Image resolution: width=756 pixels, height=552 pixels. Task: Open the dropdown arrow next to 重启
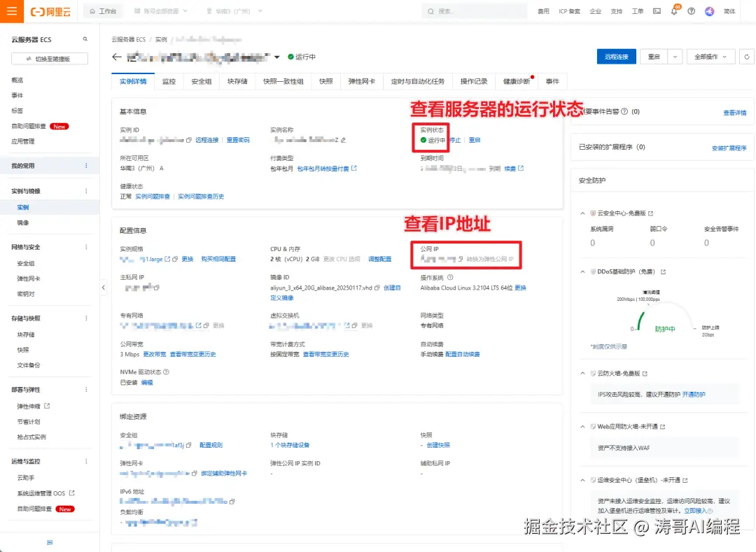pos(675,57)
